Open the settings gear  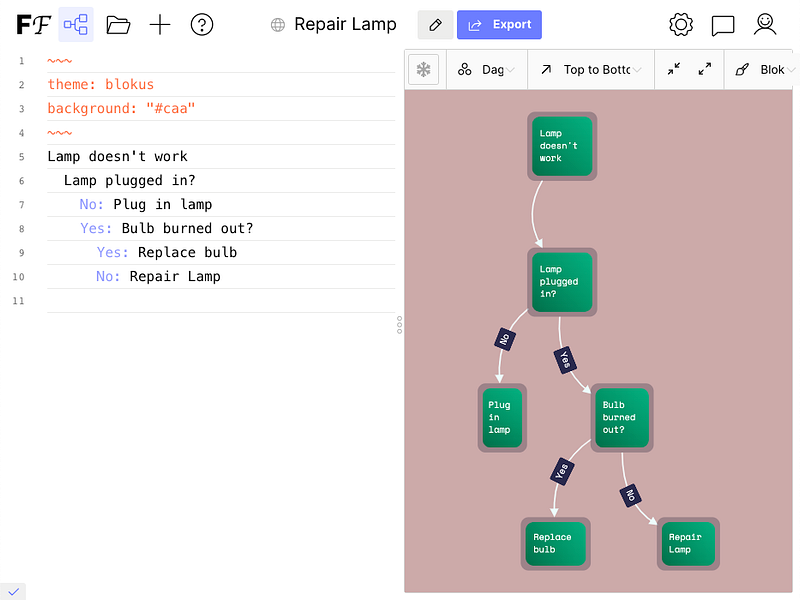(x=681, y=24)
